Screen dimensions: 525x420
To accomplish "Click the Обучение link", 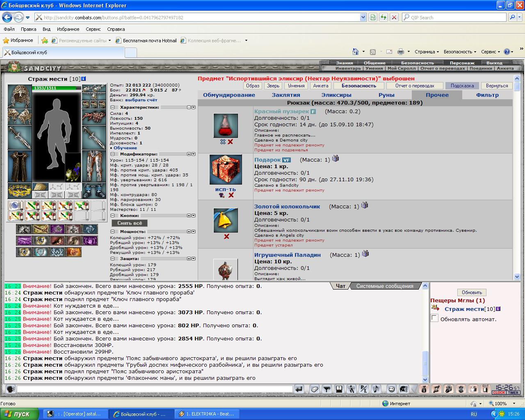I will click(125, 148).
